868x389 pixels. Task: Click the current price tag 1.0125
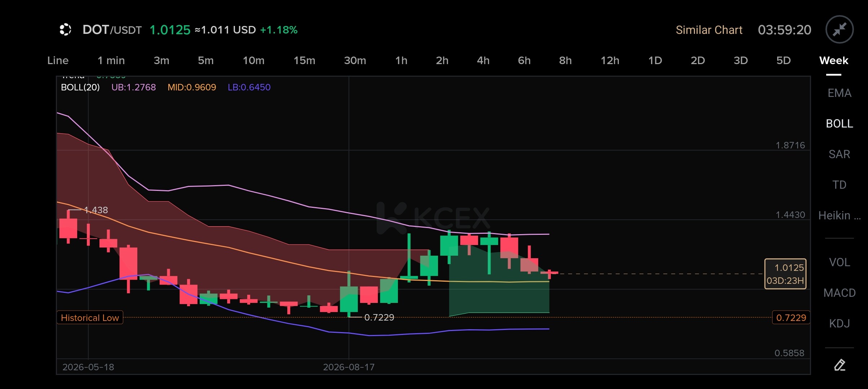(785, 274)
